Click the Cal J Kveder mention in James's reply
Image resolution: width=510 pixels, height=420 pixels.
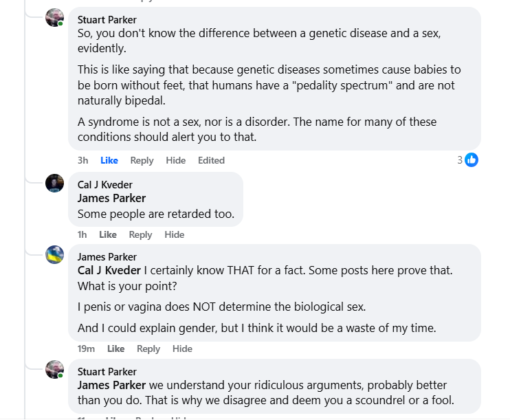click(x=109, y=270)
